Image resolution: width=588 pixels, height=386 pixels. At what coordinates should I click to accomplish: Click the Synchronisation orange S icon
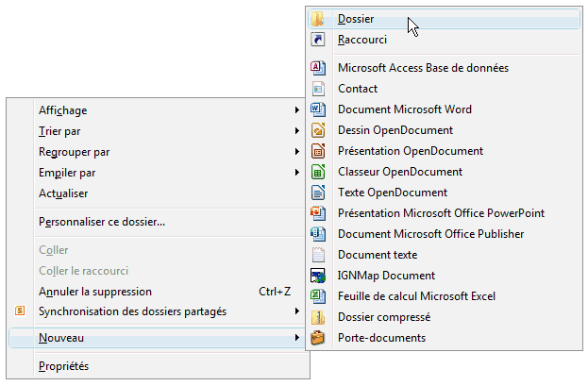[x=20, y=310]
